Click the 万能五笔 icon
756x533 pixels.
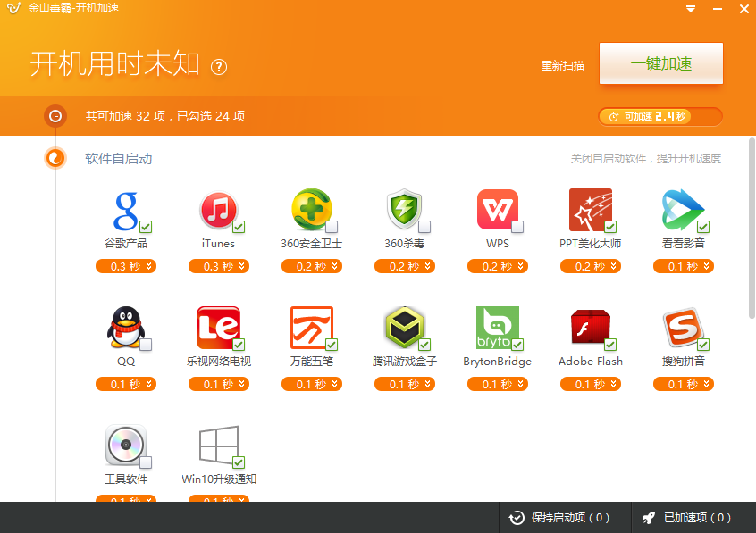[312, 328]
